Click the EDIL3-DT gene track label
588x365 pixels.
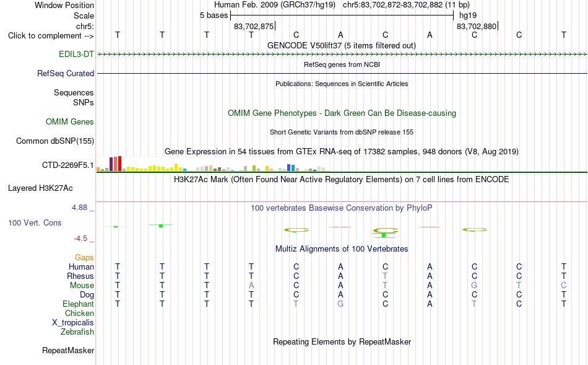76,54
